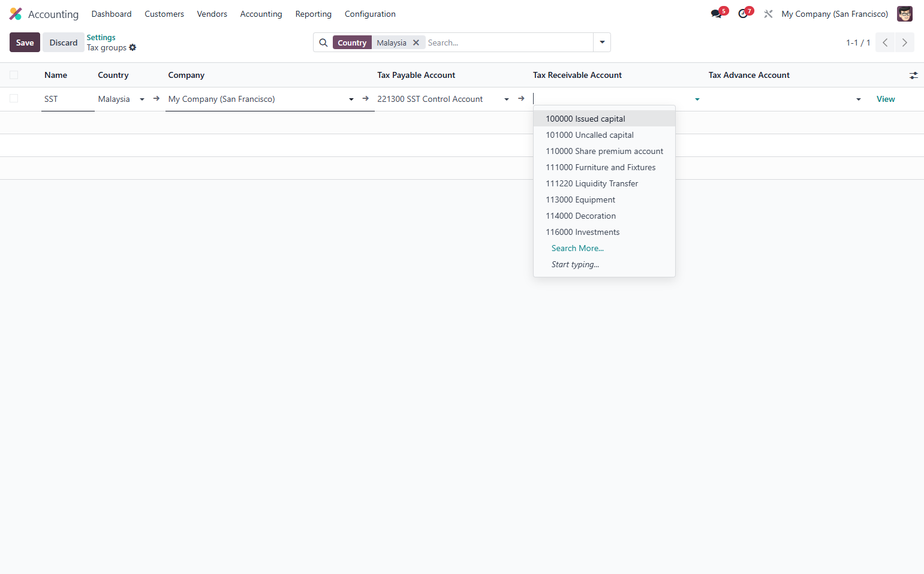This screenshot has width=924, height=574.
Task: Tick the select-all header checkbox
Action: pyautogui.click(x=14, y=75)
